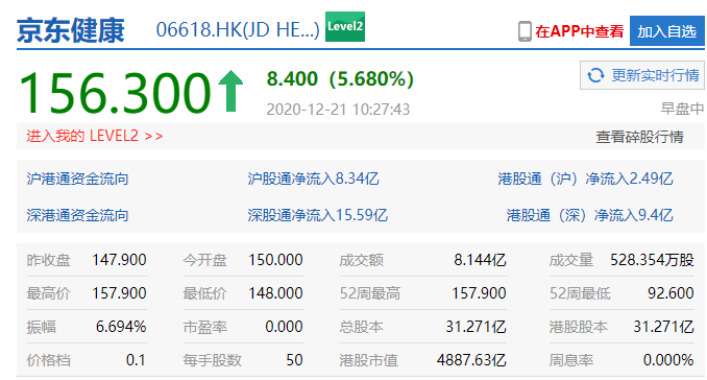
Task: Click the 价格档 label
Action: coord(49,361)
